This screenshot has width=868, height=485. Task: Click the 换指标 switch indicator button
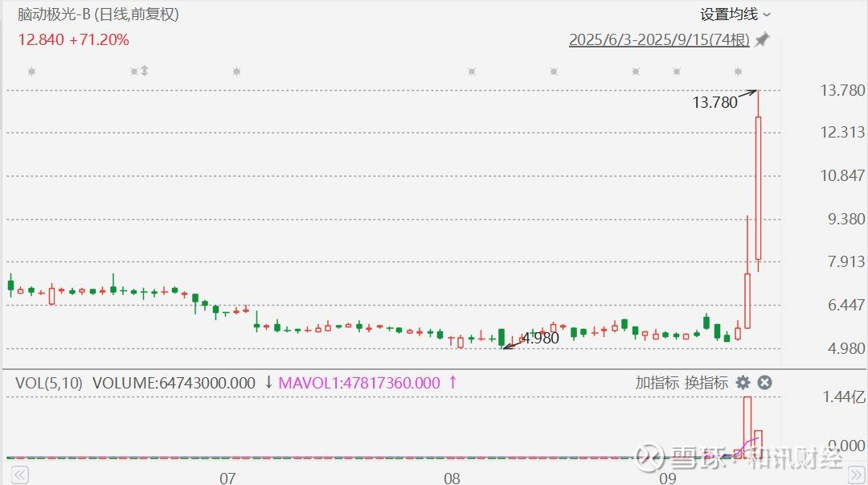(706, 383)
